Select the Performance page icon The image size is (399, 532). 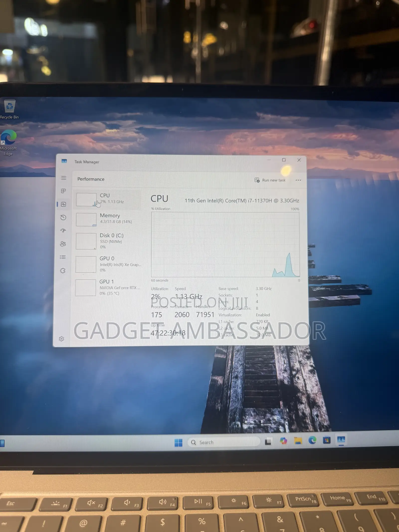click(64, 204)
